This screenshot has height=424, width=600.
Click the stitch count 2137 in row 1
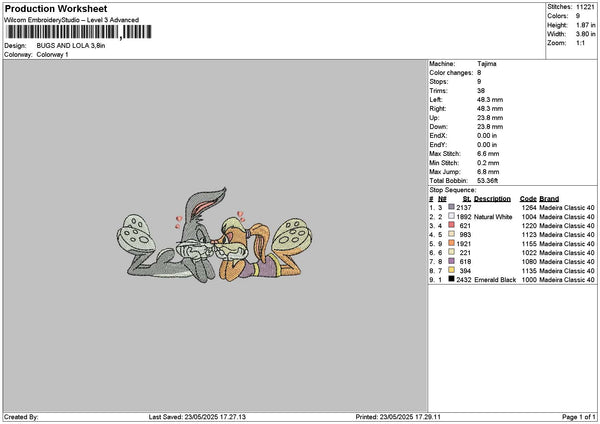[x=464, y=207]
